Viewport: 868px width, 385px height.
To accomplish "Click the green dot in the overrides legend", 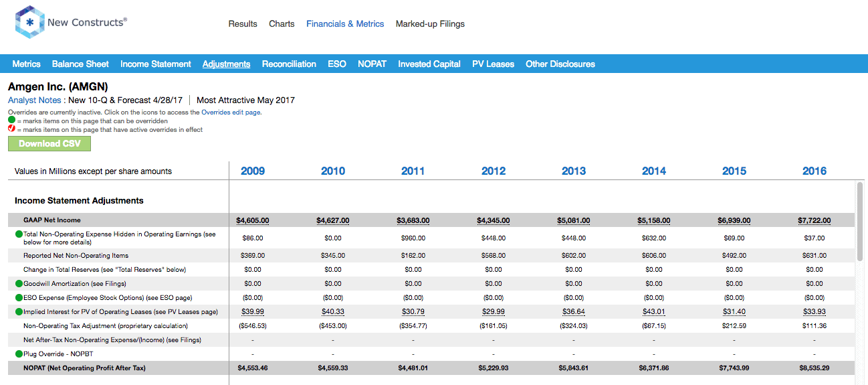I will [x=11, y=121].
